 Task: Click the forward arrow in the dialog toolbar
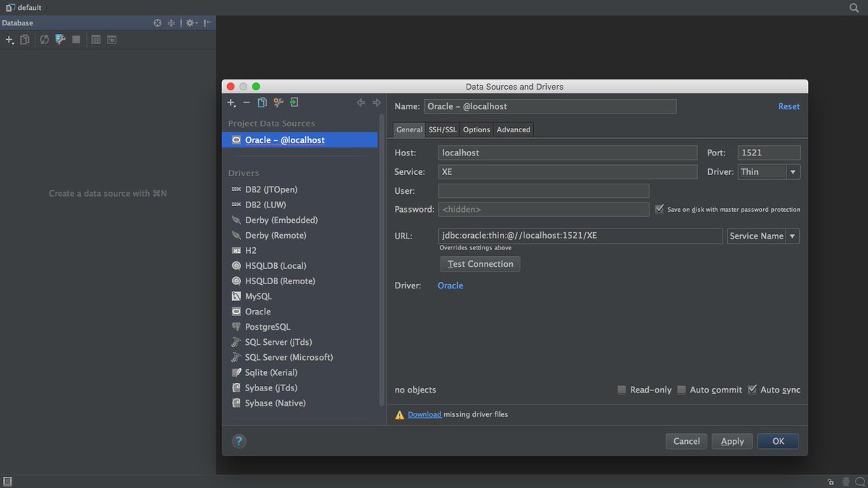tap(377, 103)
